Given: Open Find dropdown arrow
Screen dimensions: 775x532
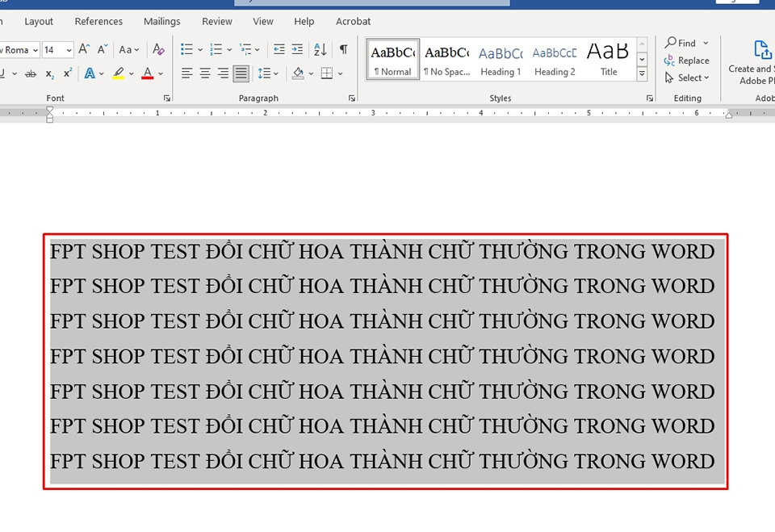Looking at the screenshot, I should click(706, 43).
